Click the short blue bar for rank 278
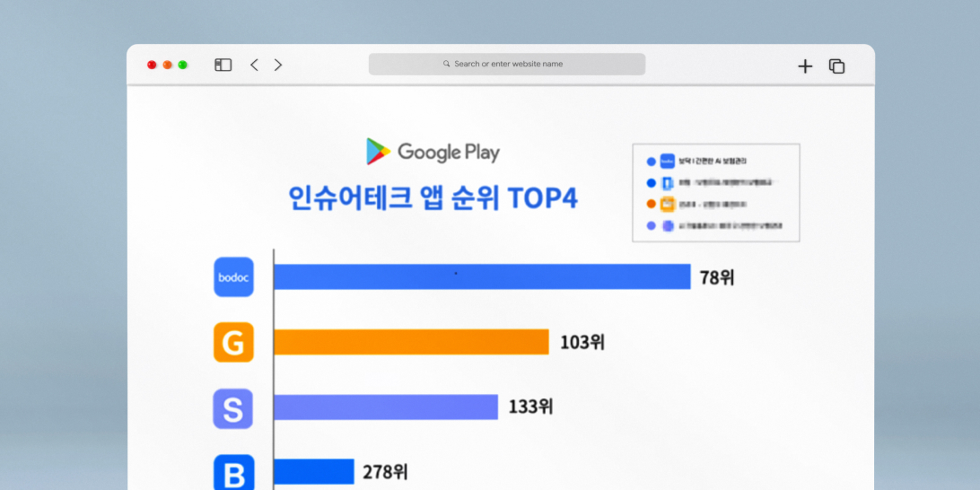Viewport: 980px width, 490px height. point(314,471)
